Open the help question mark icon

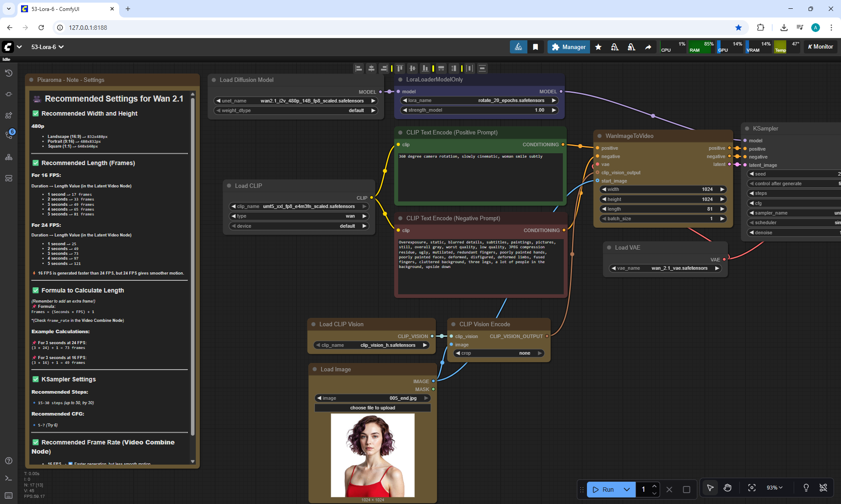point(8,461)
